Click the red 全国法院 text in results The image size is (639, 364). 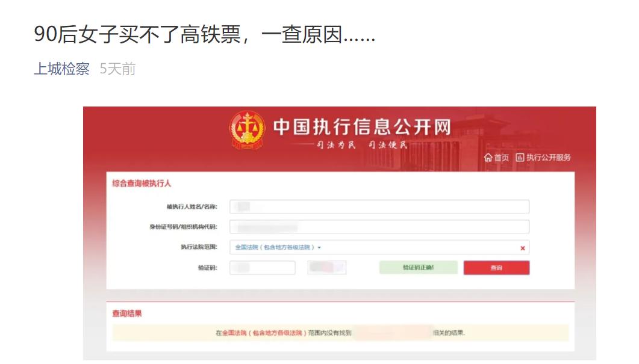pos(264,333)
